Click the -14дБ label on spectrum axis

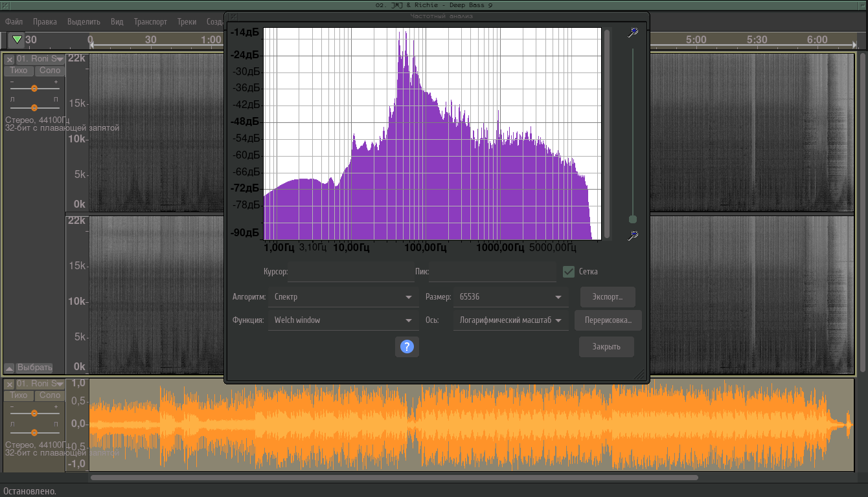[245, 32]
